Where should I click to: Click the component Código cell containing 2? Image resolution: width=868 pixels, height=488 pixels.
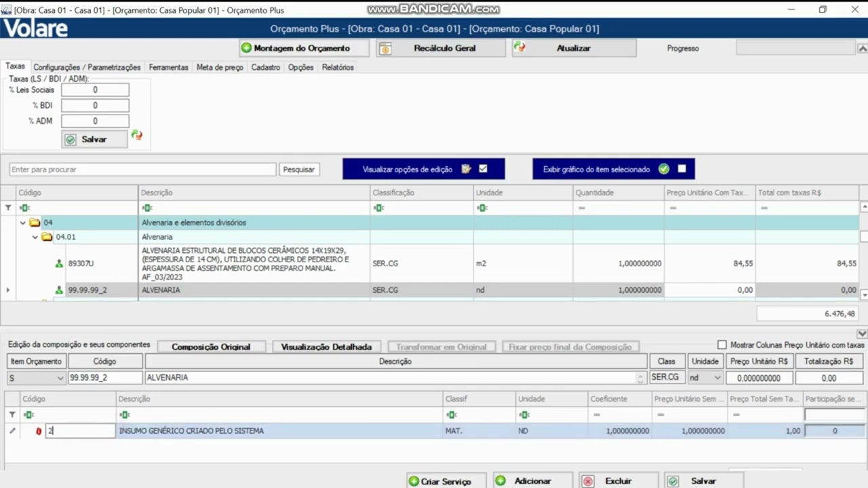(80, 430)
